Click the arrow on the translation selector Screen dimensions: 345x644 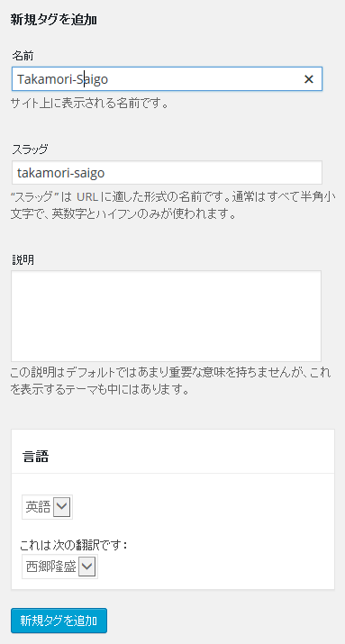pos(87,567)
